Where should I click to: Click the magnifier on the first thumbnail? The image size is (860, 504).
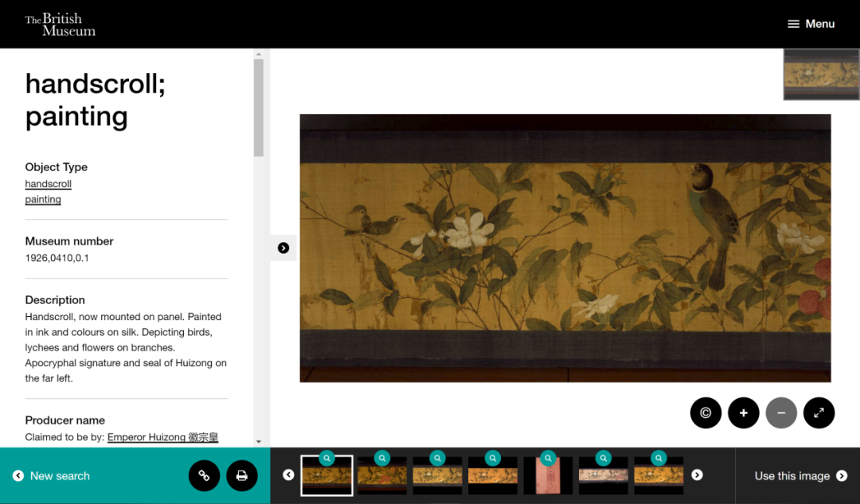(x=326, y=459)
